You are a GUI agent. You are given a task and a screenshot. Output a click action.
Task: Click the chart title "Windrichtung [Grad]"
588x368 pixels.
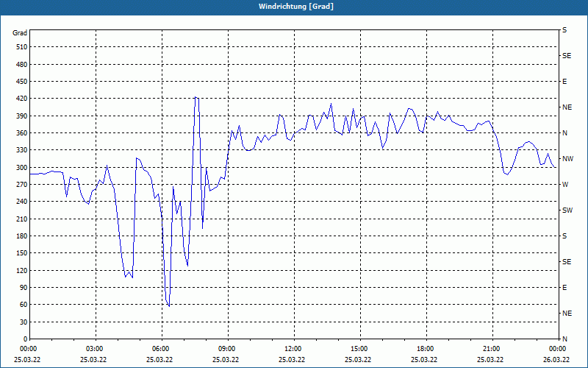(x=296, y=7)
